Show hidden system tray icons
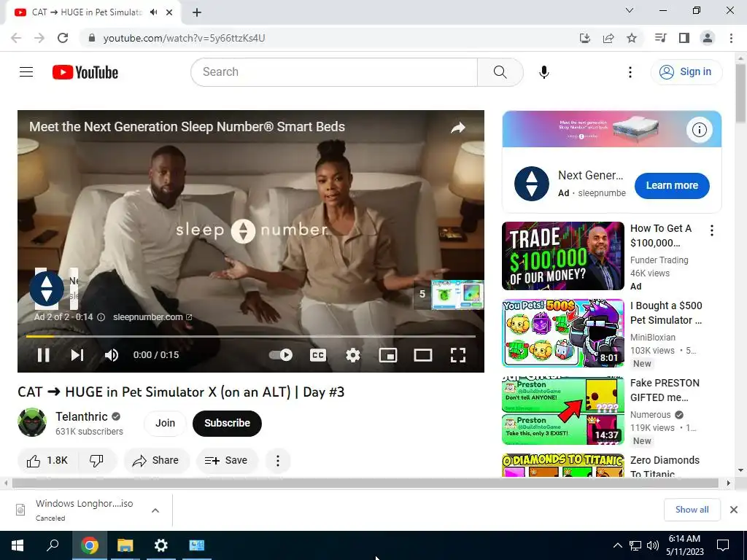747x560 pixels. [617, 545]
